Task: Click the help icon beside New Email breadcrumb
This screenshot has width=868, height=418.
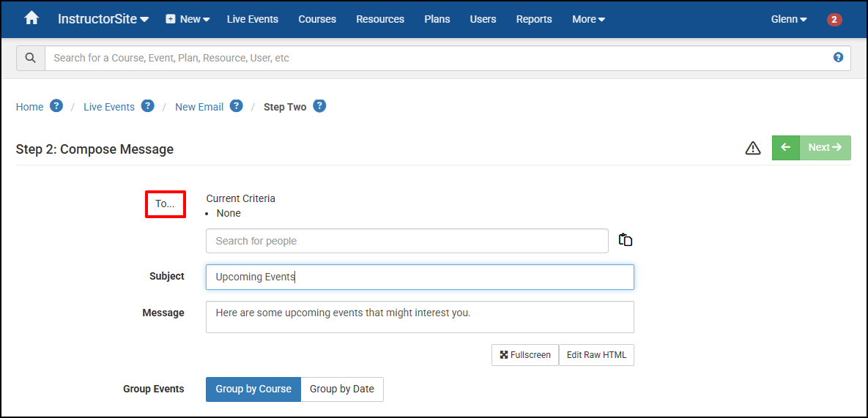Action: (237, 105)
